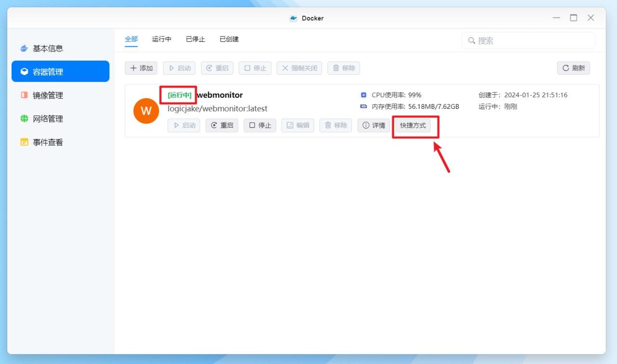This screenshot has width=617, height=364.
Task: Open the 基本信息 panel in the sidebar
Action: point(48,48)
